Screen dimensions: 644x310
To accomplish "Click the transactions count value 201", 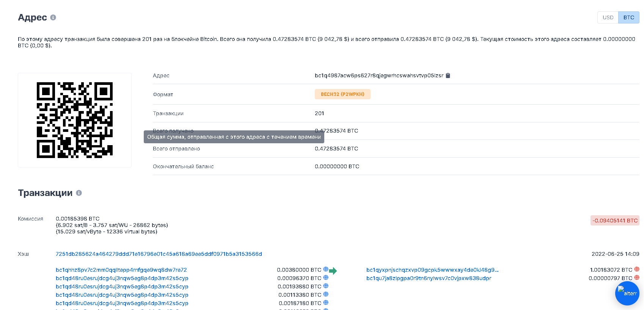I will tap(319, 113).
